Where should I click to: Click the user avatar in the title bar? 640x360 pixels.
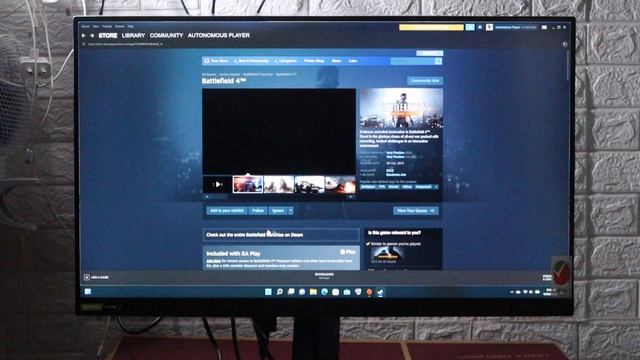489,27
